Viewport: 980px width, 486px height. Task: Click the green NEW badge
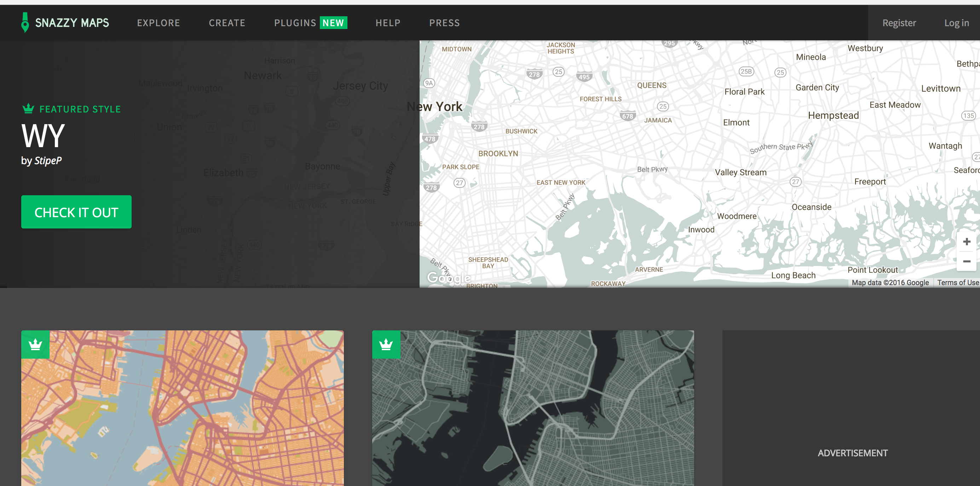(x=333, y=23)
